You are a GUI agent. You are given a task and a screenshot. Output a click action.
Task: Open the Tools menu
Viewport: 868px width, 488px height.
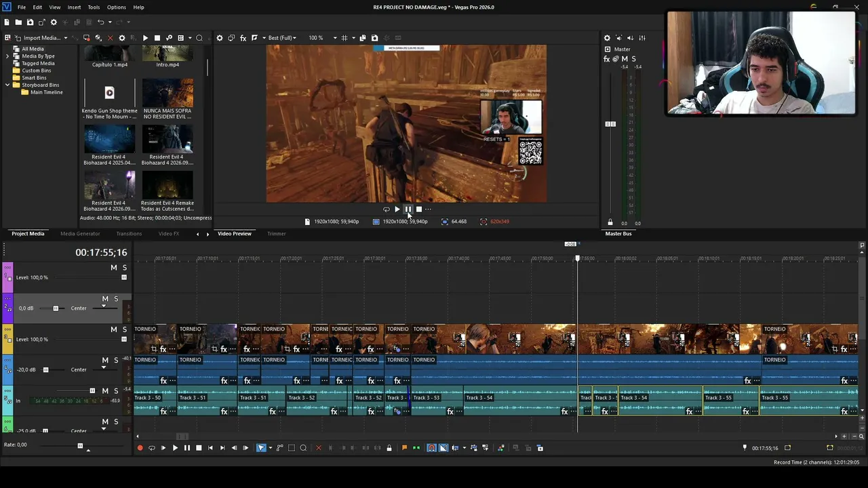pyautogui.click(x=94, y=7)
